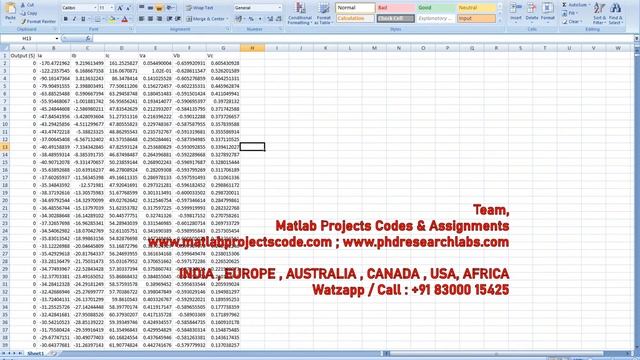Image resolution: width=640 pixels, height=360 pixels.
Task: Open the font name dropdown
Action: tap(95, 8)
